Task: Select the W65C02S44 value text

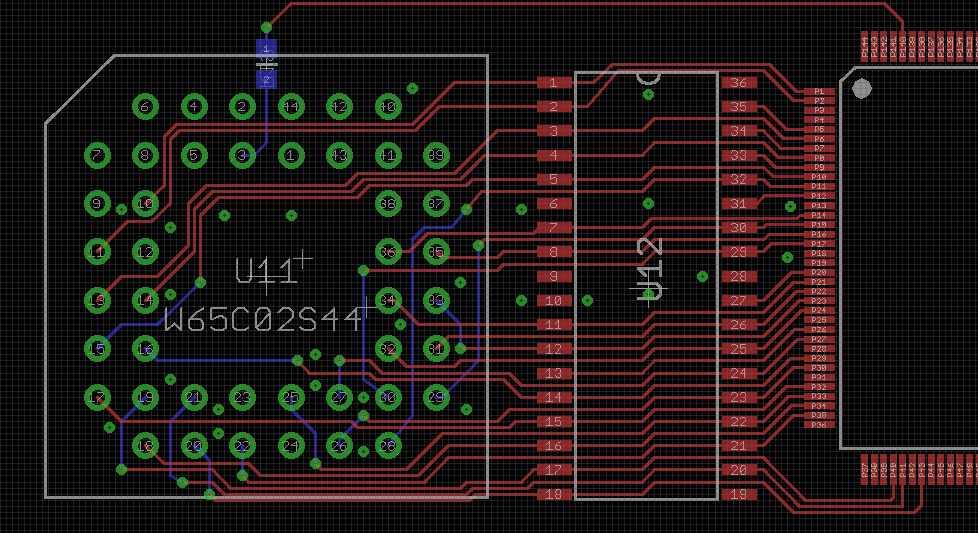Action: coord(264,320)
